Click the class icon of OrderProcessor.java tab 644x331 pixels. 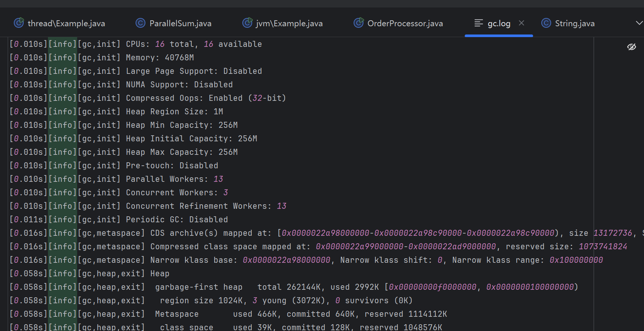(x=359, y=23)
